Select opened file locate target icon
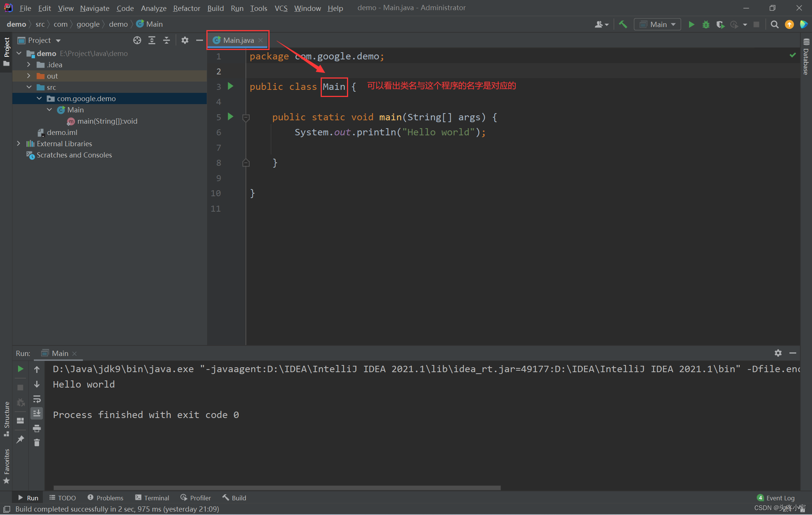This screenshot has width=812, height=515. click(137, 40)
